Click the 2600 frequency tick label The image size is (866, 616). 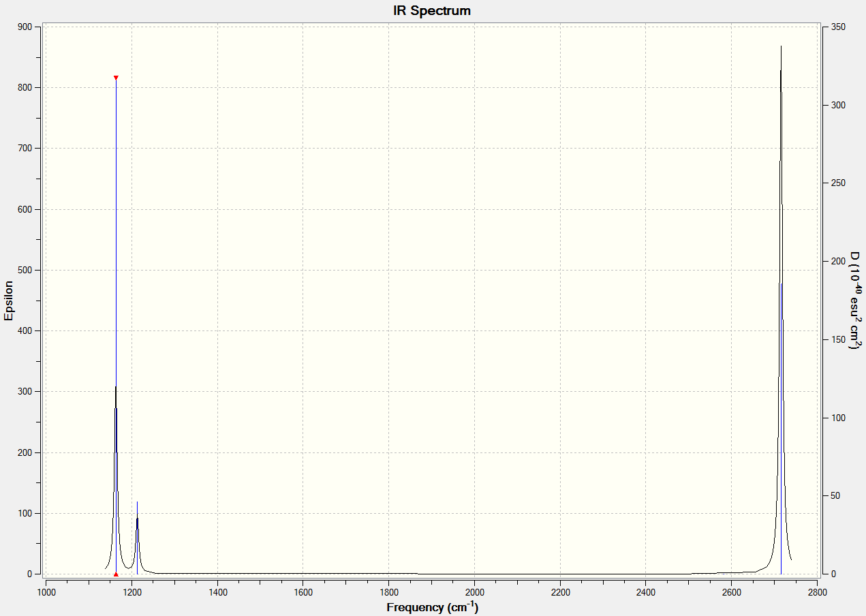click(x=732, y=591)
